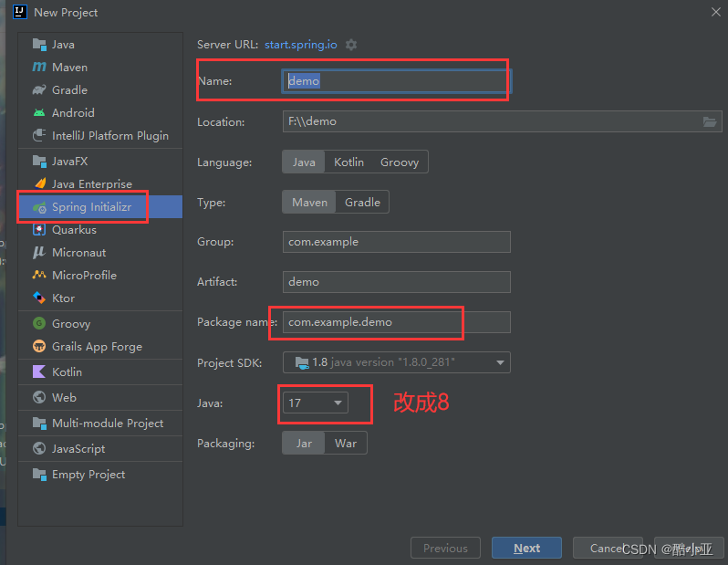Viewport: 728px width, 565px height.
Task: Click into the Artifact field
Action: pyautogui.click(x=397, y=282)
